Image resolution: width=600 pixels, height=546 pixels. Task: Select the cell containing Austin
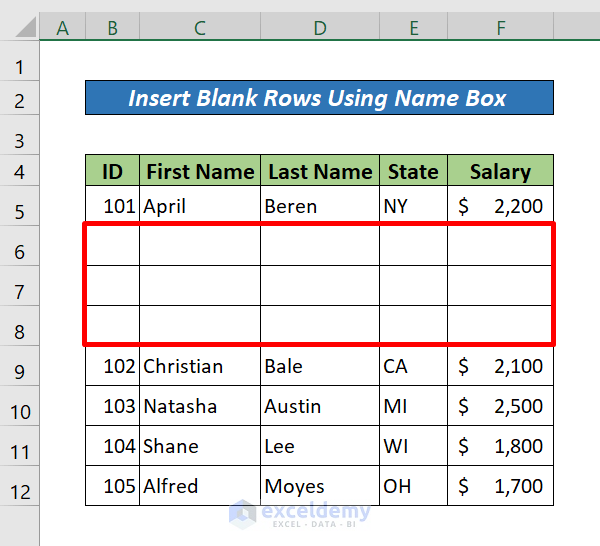pos(320,406)
